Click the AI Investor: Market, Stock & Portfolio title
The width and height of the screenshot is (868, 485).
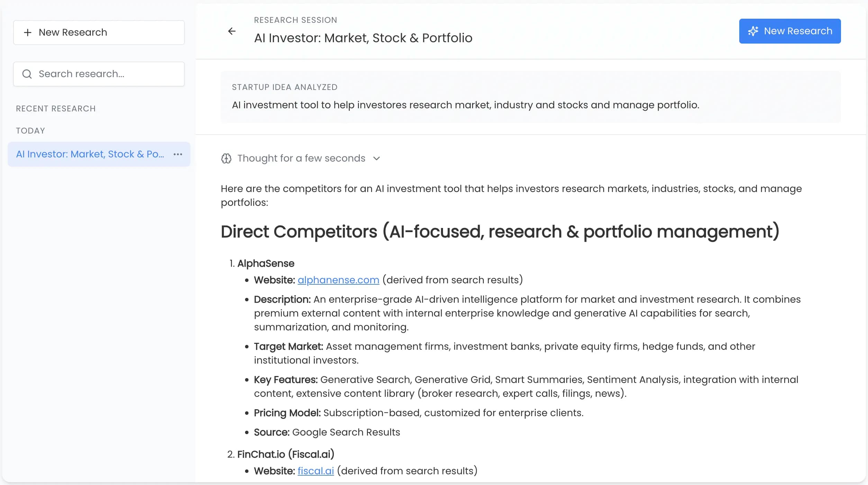coord(363,38)
